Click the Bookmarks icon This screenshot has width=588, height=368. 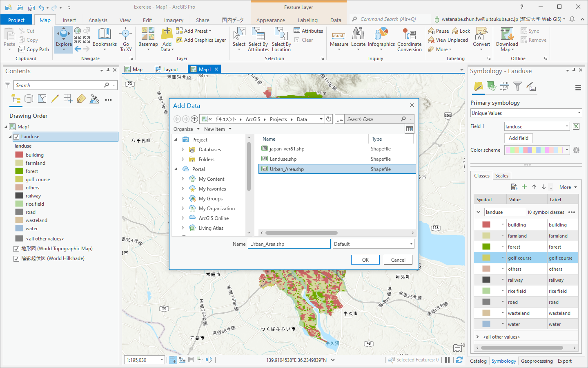[105, 34]
